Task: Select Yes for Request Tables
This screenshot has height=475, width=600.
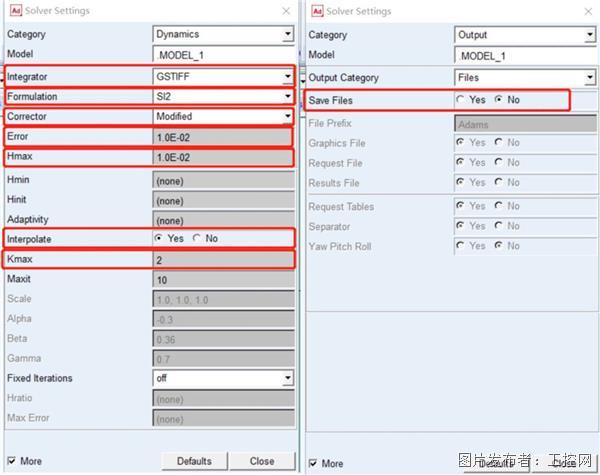Action: coord(460,206)
